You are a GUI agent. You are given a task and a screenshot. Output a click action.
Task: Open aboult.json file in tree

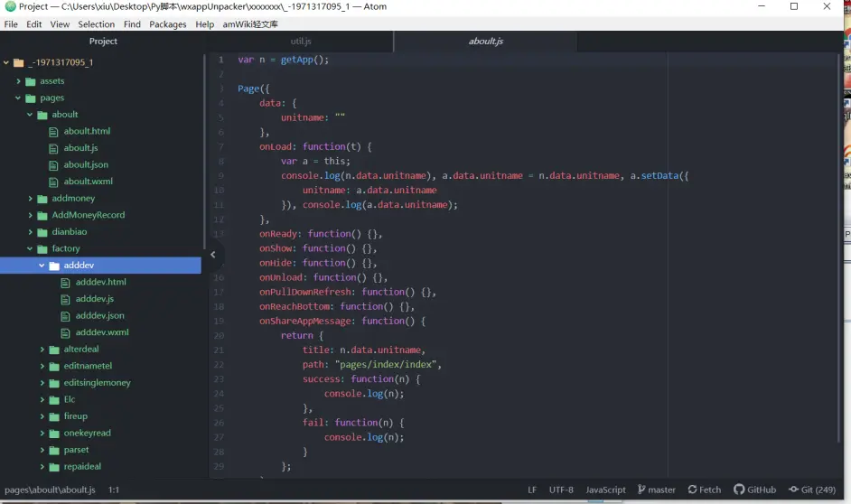coord(85,165)
